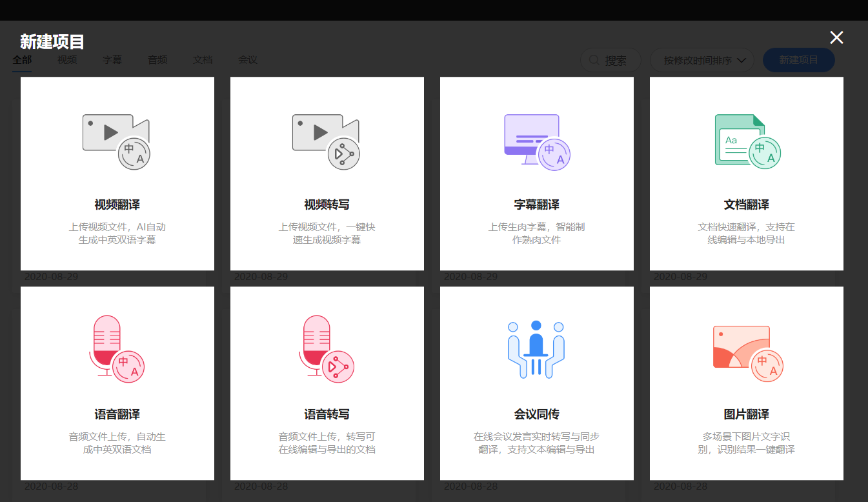868x502 pixels.
Task: Choose the 文档翻译 document translation icon
Action: (x=747, y=142)
